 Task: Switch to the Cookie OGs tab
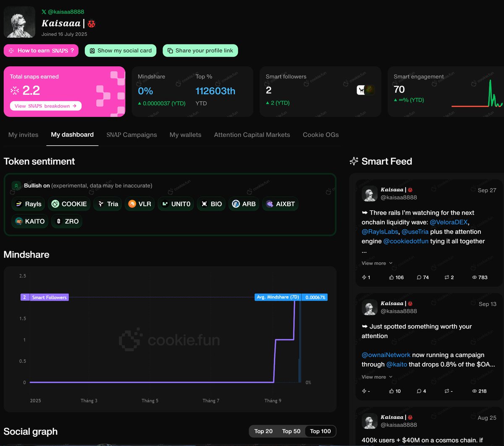tap(321, 135)
